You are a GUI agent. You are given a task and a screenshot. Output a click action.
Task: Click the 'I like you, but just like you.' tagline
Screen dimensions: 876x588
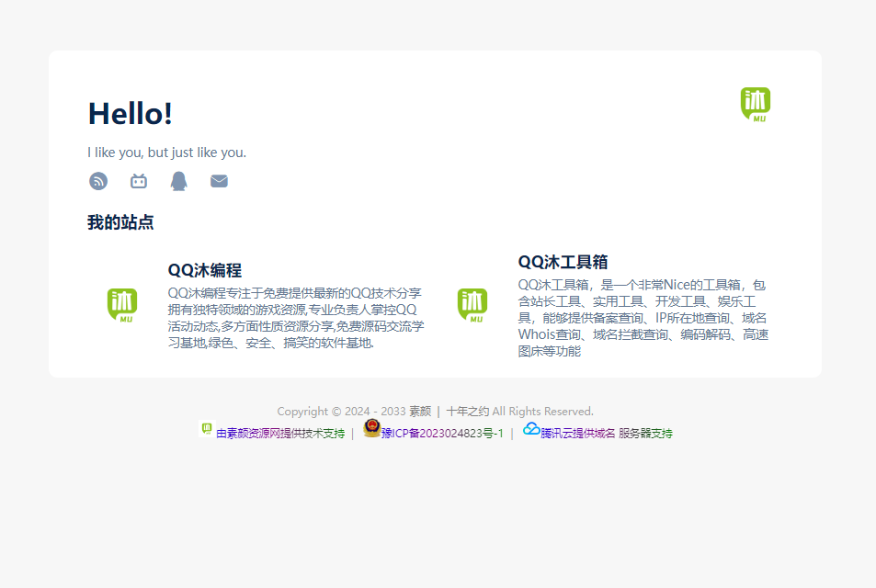[x=166, y=153]
